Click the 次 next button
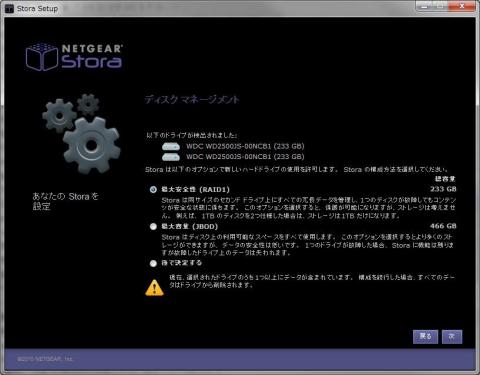480x375 pixels. click(452, 337)
